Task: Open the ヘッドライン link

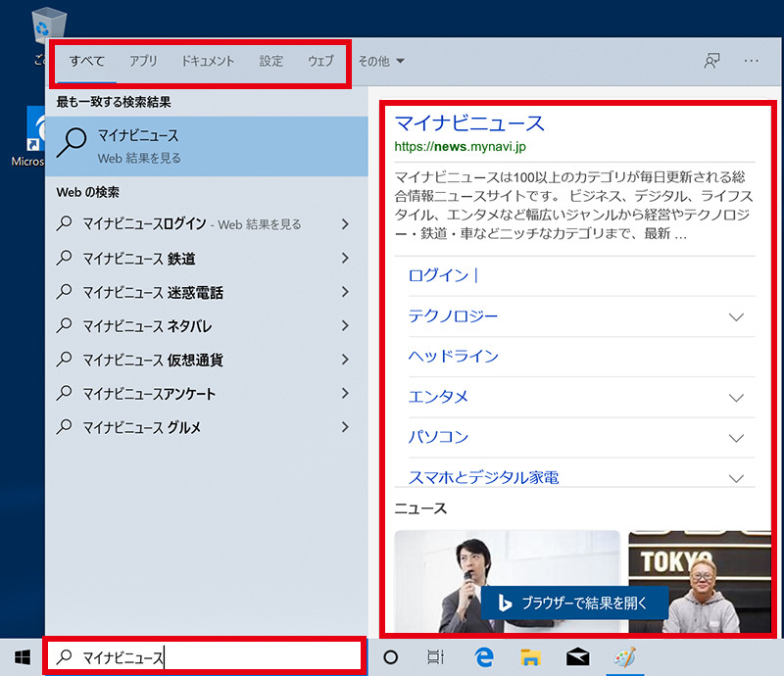Action: point(454,356)
